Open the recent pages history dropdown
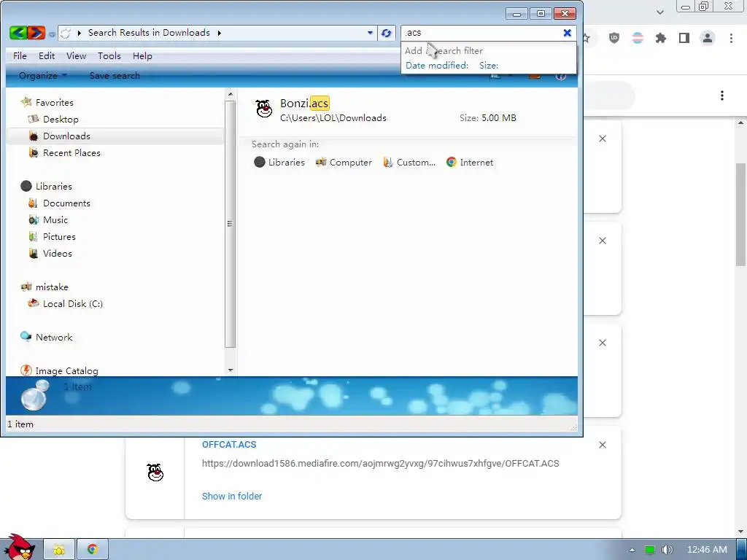Screen dimensions: 747x560 point(52,34)
